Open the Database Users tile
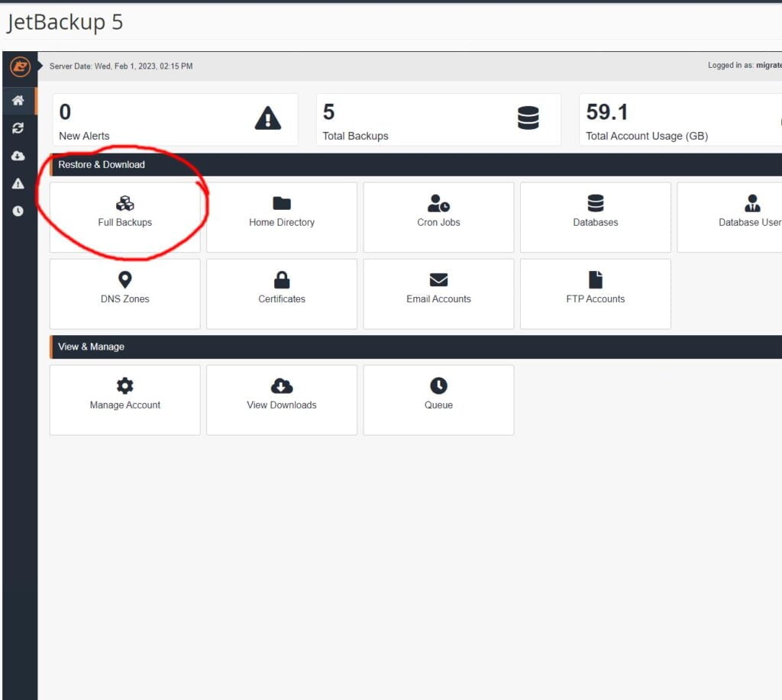 729,218
